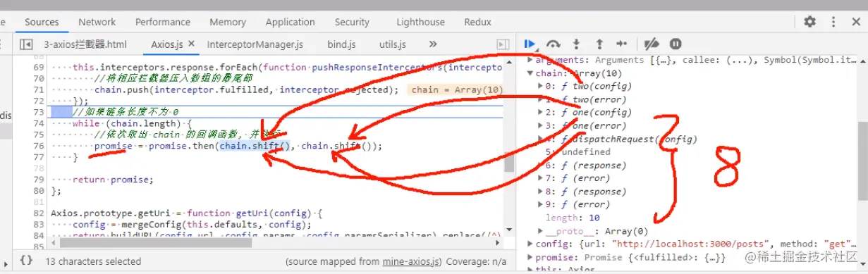
Task: Close the Axios.js file tab
Action: [x=191, y=44]
